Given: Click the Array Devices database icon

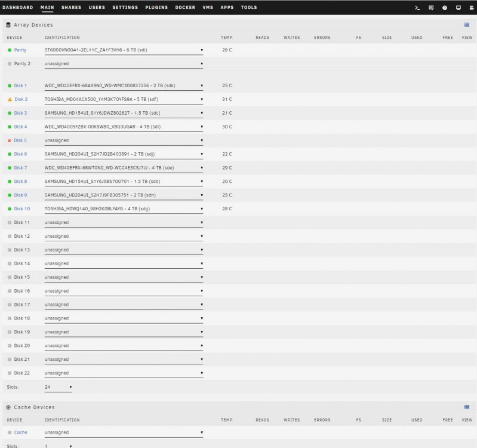Looking at the screenshot, I should click(x=8, y=25).
